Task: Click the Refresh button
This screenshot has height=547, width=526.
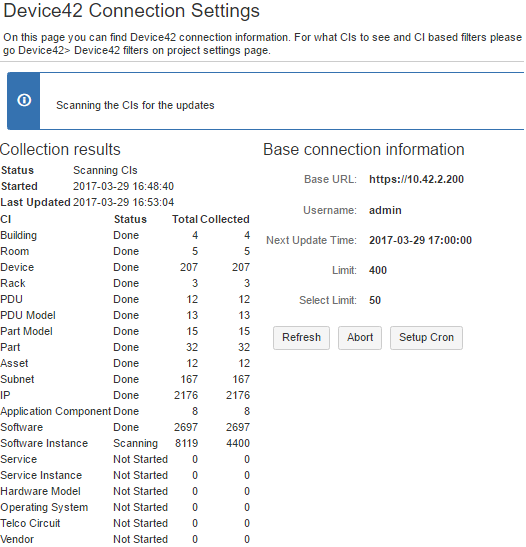Action: pos(301,338)
